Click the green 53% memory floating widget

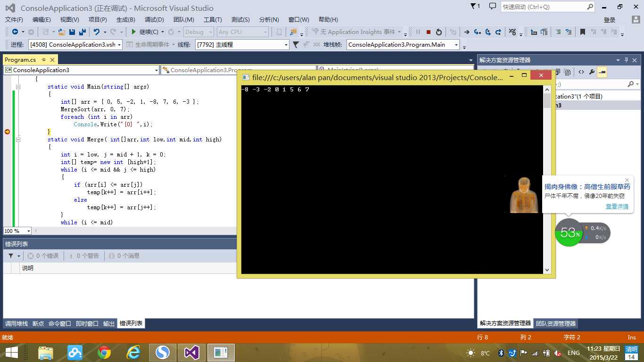point(569,232)
